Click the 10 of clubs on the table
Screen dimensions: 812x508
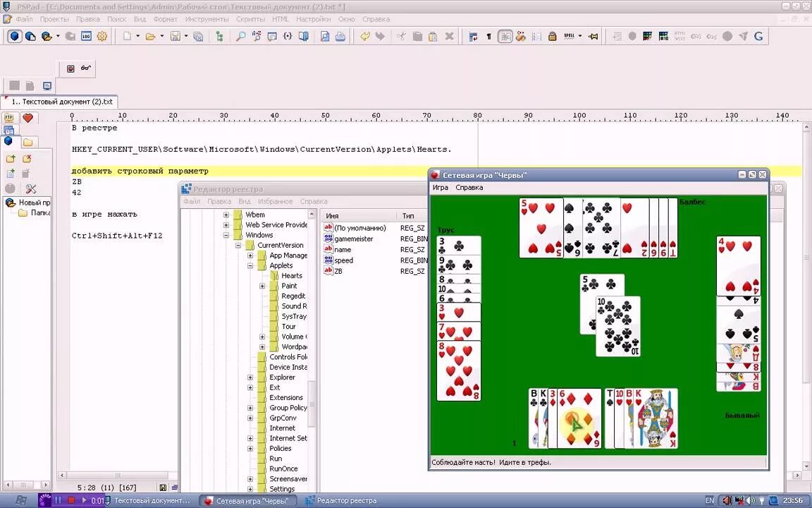click(x=618, y=326)
